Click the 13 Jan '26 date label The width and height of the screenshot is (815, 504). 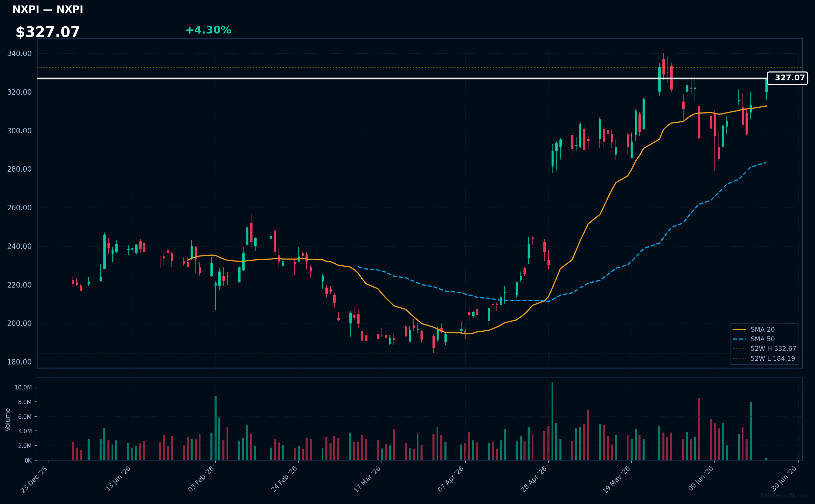click(x=119, y=479)
